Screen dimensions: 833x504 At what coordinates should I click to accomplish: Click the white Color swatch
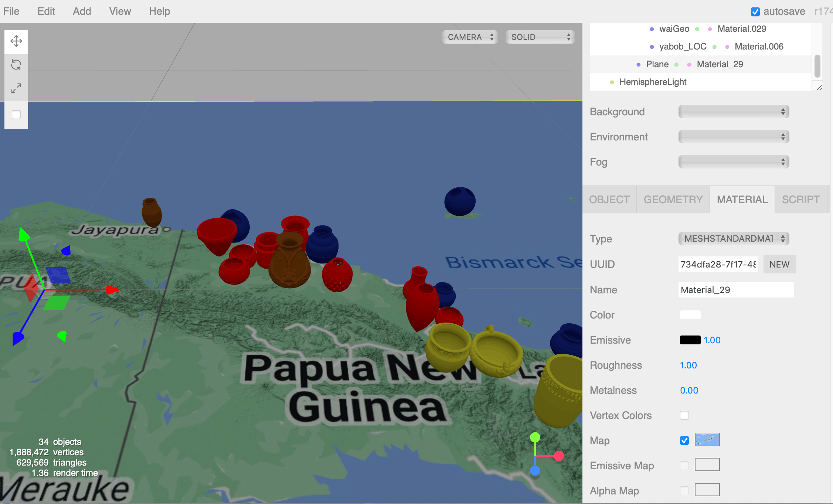[690, 315]
